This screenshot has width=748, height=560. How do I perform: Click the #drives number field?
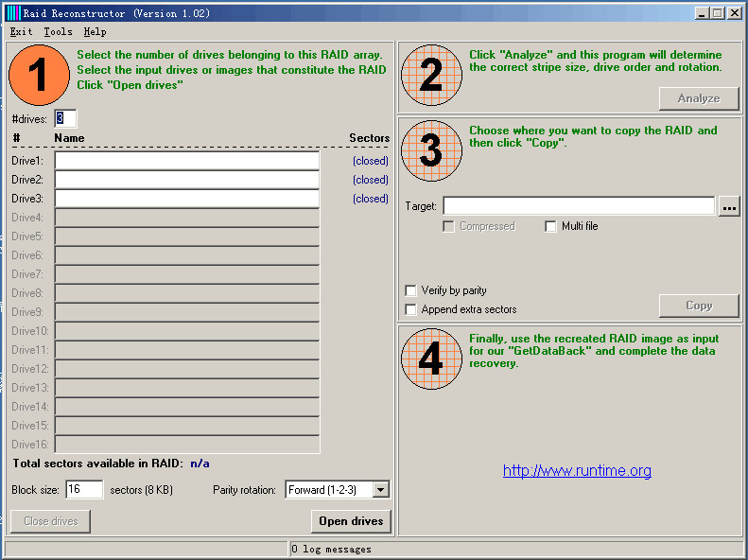(x=65, y=118)
